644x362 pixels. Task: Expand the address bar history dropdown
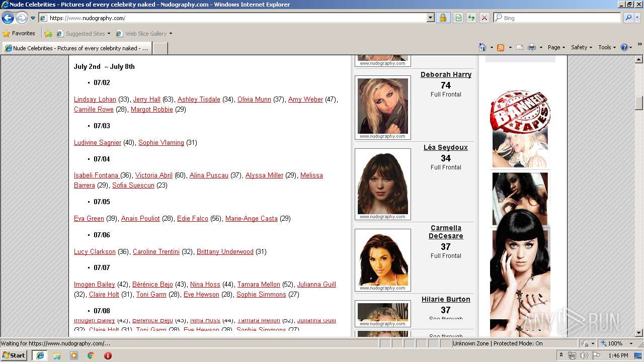point(430,18)
